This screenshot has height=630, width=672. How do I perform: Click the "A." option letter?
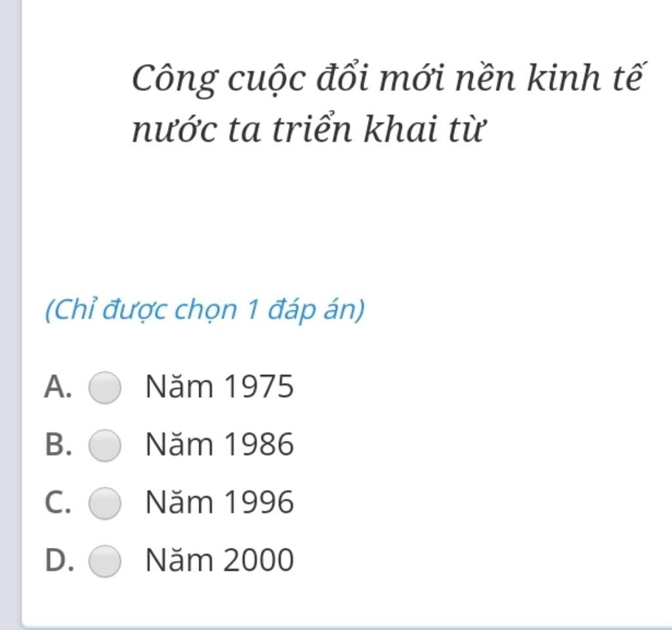click(x=58, y=387)
